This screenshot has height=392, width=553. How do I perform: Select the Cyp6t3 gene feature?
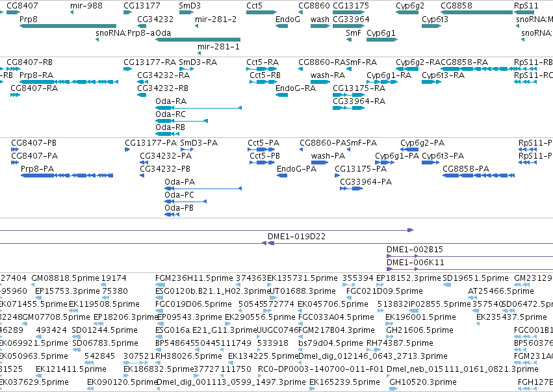coord(431,26)
